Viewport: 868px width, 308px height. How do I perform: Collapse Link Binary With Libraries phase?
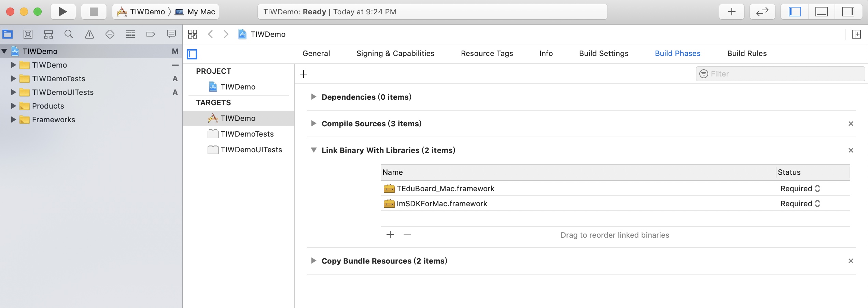[313, 150]
